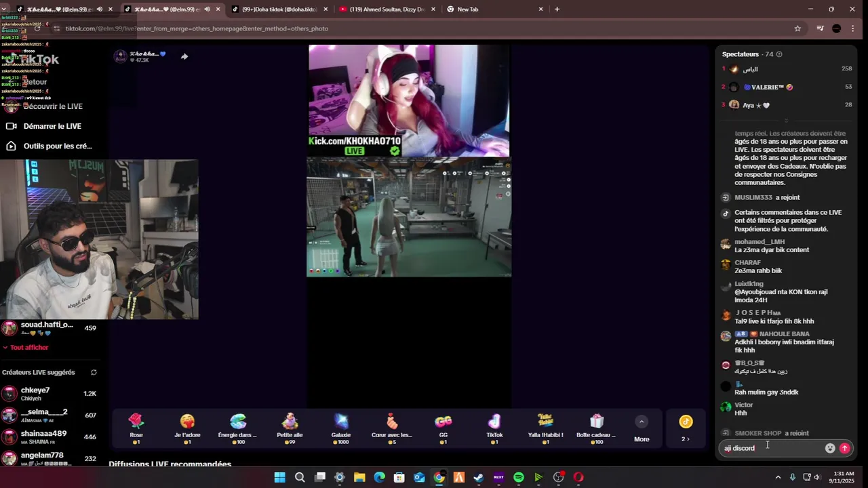Open the coin balance 2 chevron
This screenshot has width=868, height=488.
click(686, 439)
